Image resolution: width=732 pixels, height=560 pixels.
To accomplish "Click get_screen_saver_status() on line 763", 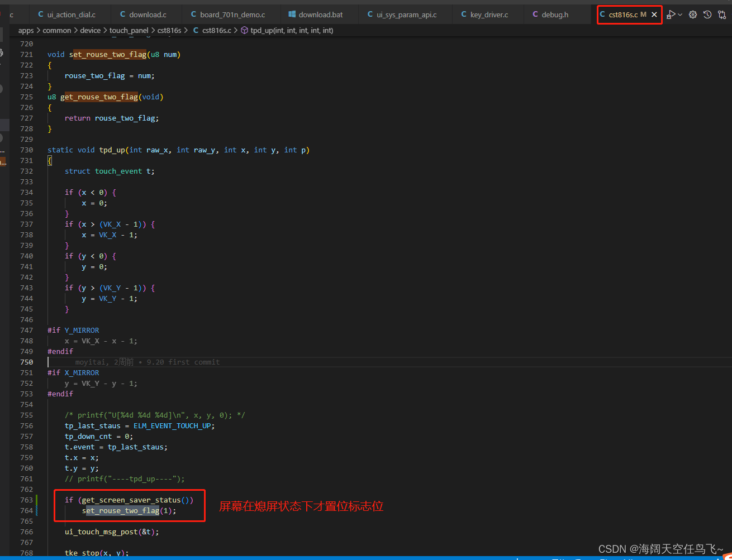I will pos(137,500).
